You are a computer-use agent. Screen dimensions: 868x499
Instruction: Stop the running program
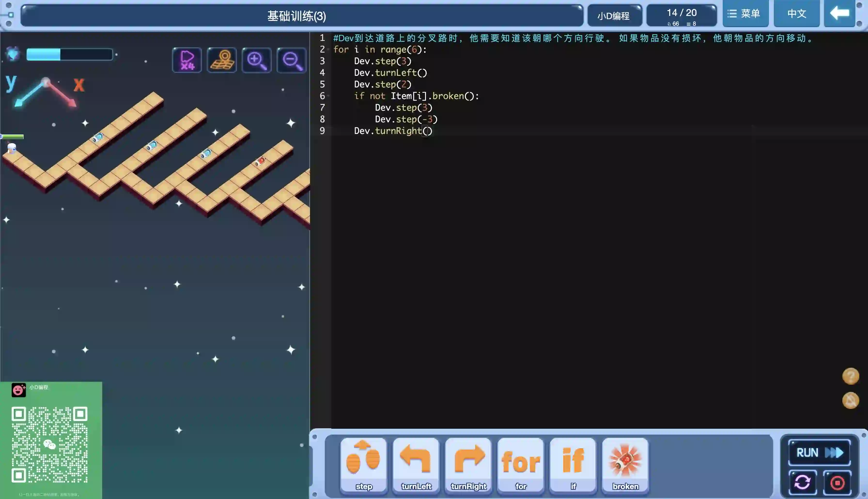(x=837, y=483)
